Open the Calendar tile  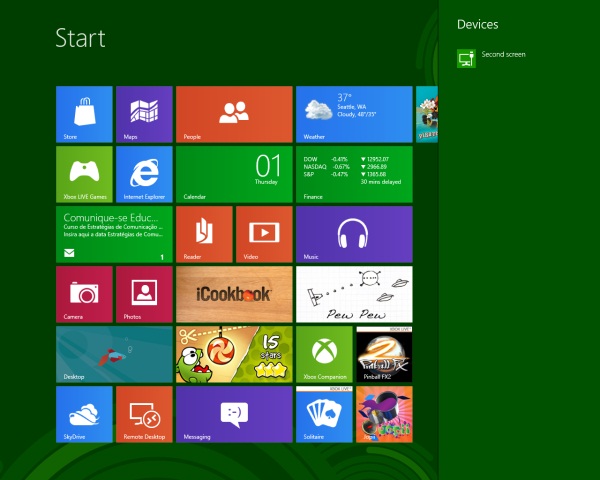tap(234, 174)
